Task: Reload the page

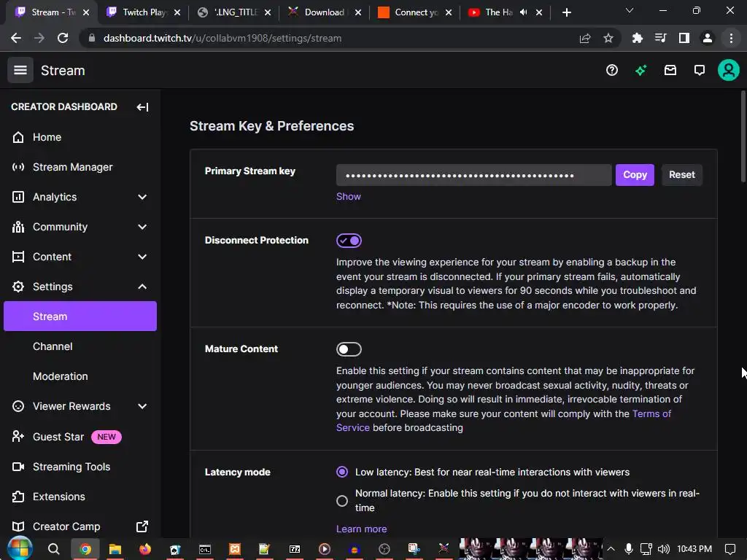Action: [x=63, y=38]
